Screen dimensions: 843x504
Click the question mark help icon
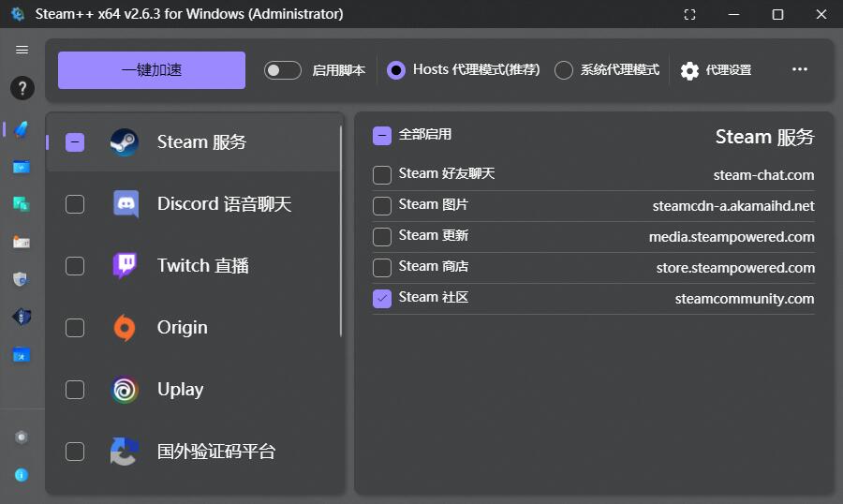[x=22, y=89]
